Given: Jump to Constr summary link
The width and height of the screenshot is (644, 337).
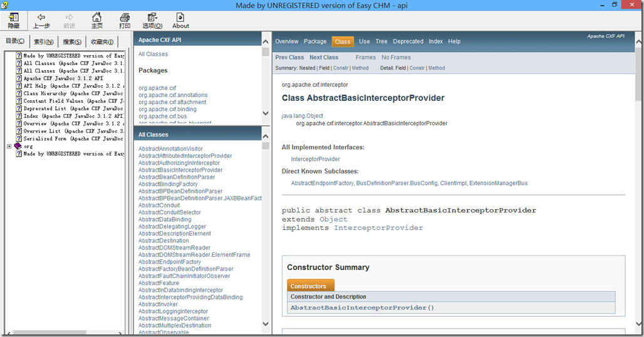Looking at the screenshot, I should [x=341, y=68].
